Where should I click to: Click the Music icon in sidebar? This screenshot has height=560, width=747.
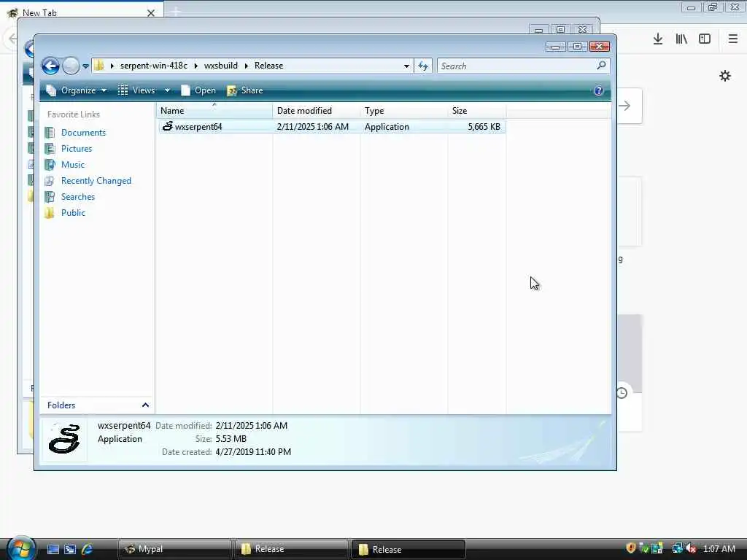point(50,165)
